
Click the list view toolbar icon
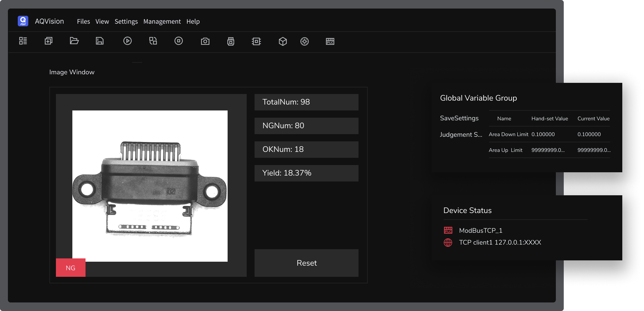tap(23, 41)
